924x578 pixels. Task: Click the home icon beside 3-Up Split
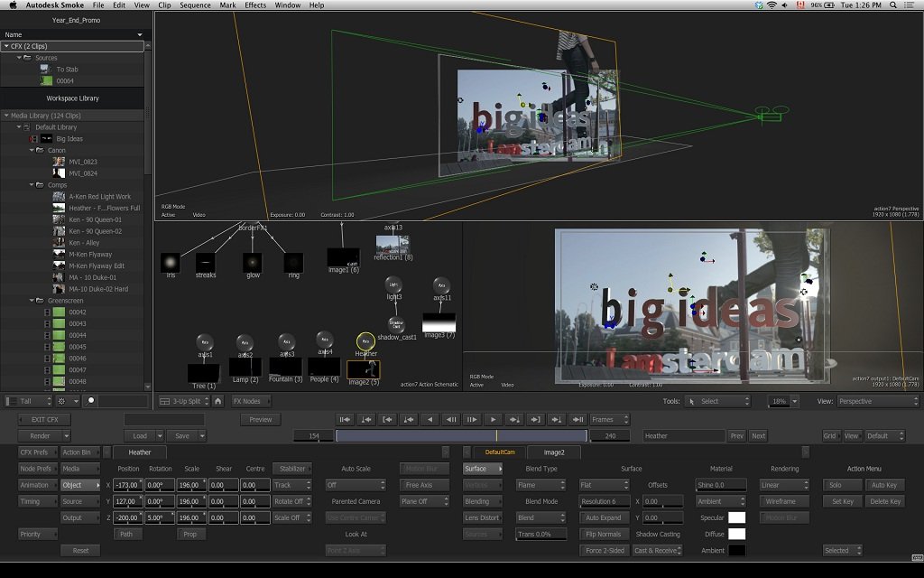point(218,401)
